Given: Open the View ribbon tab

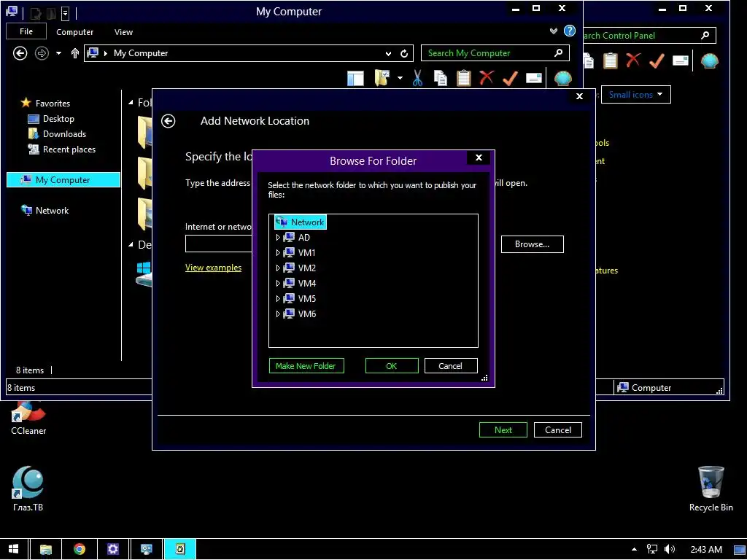Looking at the screenshot, I should coord(123,32).
